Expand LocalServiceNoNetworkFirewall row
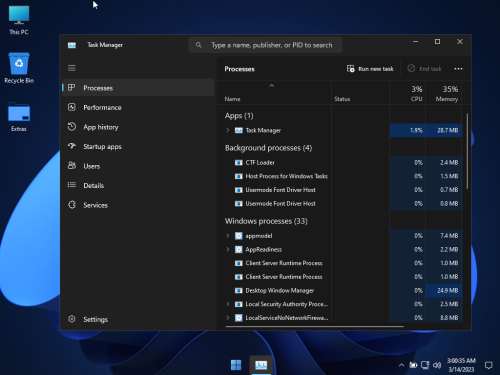Viewport: 500px width, 375px height. pyautogui.click(x=228, y=318)
